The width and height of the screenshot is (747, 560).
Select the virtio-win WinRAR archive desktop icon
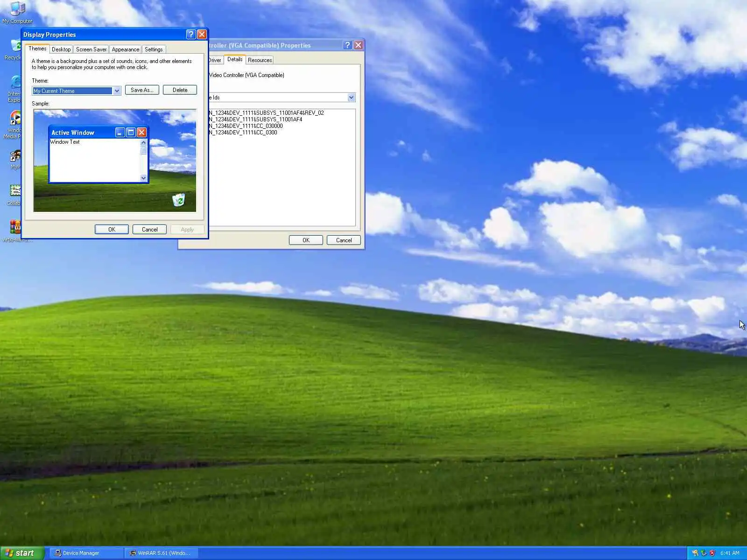[16, 231]
